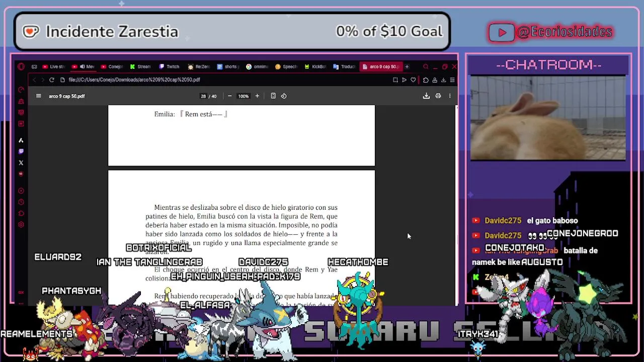
Task: Print the PDF document
Action: [438, 96]
